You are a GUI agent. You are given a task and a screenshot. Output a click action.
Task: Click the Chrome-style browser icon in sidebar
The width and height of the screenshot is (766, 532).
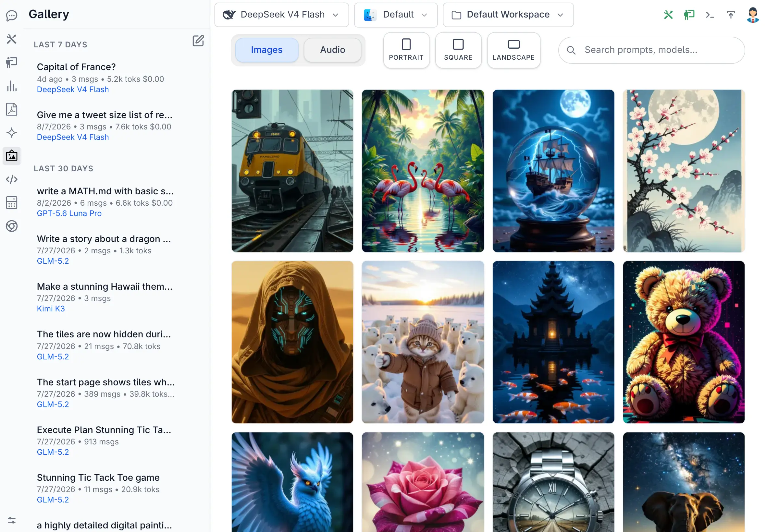click(x=12, y=226)
